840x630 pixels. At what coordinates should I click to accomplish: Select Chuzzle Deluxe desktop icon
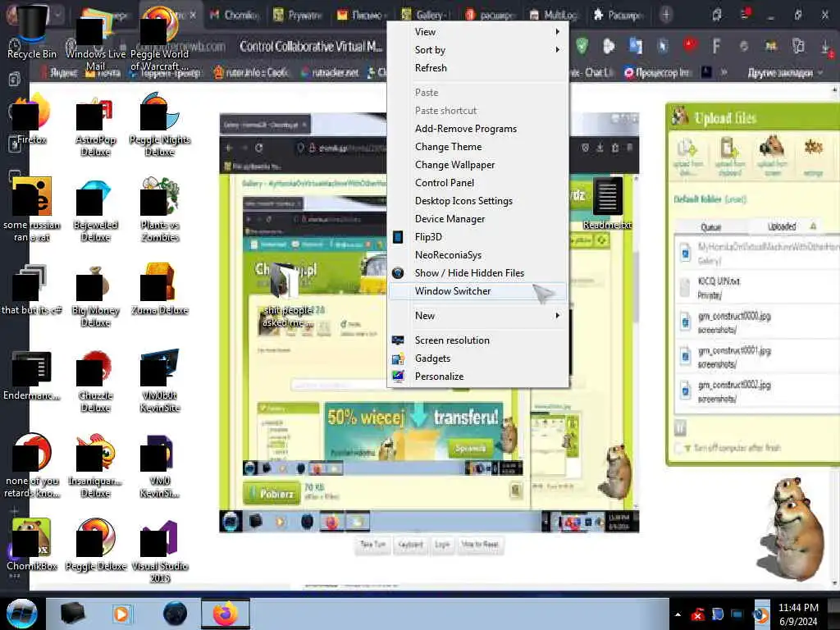[95, 381]
